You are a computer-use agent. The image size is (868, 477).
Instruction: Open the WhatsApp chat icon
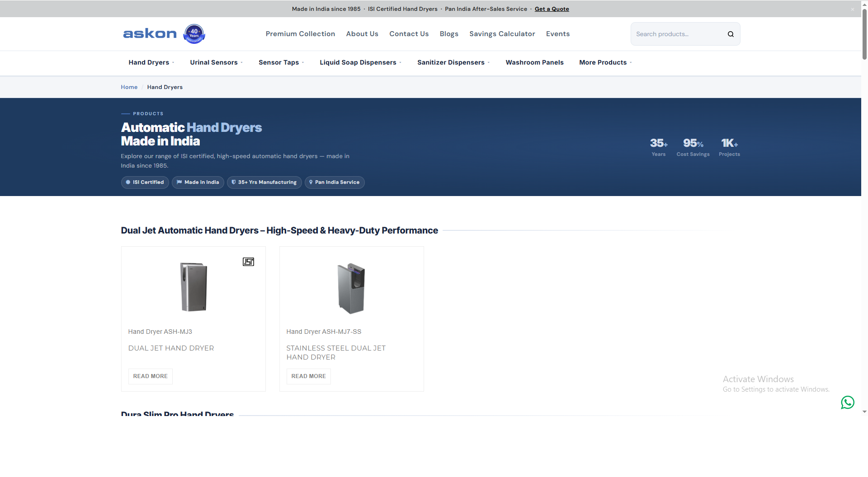click(x=848, y=402)
